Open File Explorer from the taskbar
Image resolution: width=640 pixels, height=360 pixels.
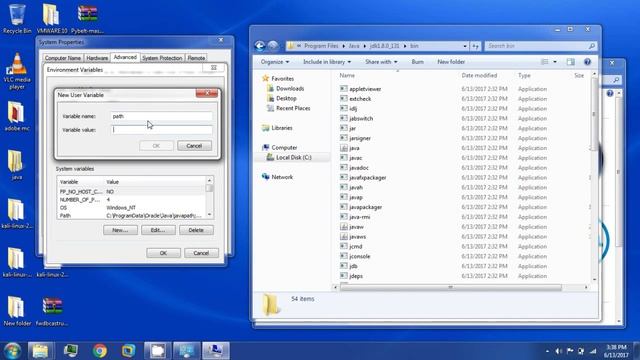point(40,351)
